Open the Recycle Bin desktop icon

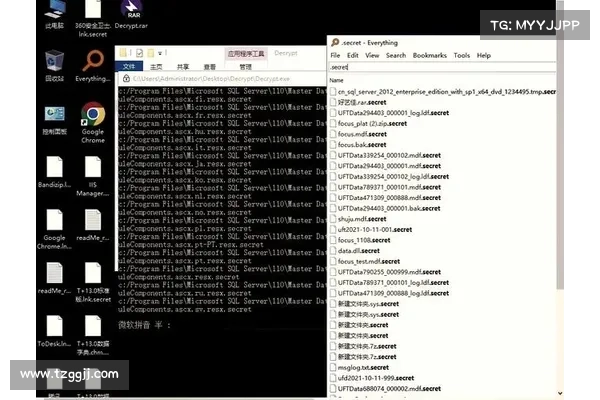(x=54, y=66)
